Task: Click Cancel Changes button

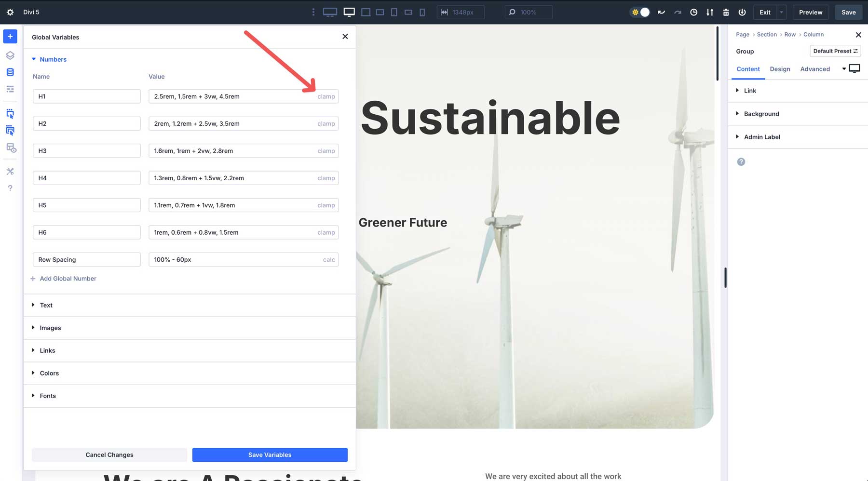Action: (x=109, y=455)
